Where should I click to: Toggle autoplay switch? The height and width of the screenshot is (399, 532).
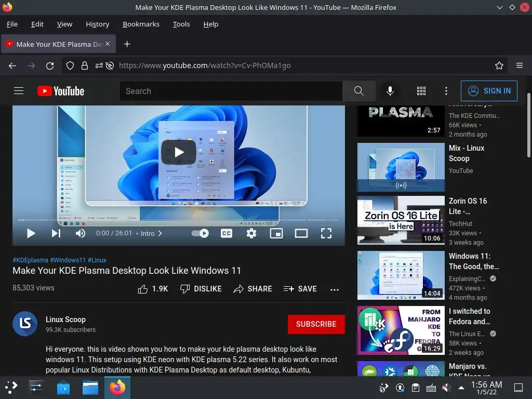200,233
